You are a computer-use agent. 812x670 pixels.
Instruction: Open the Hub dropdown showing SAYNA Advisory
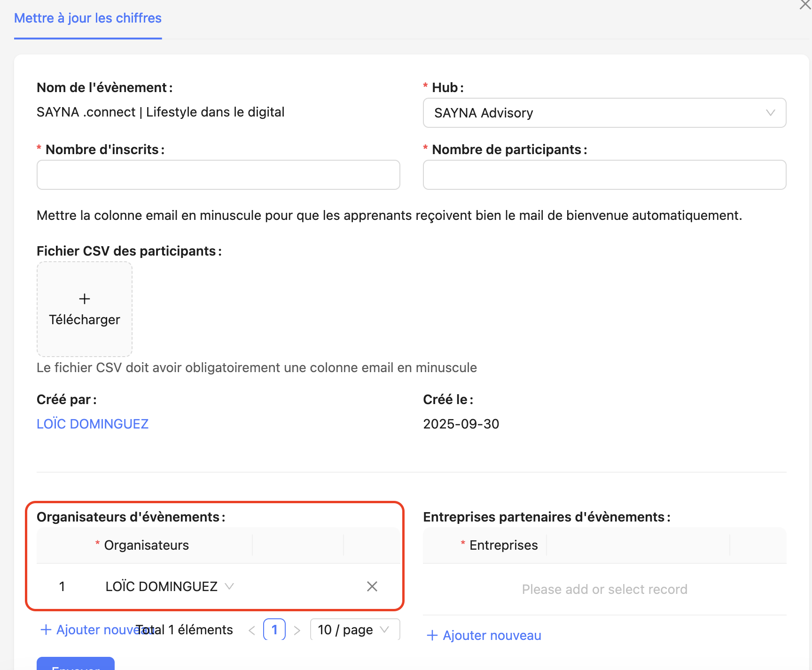click(604, 113)
